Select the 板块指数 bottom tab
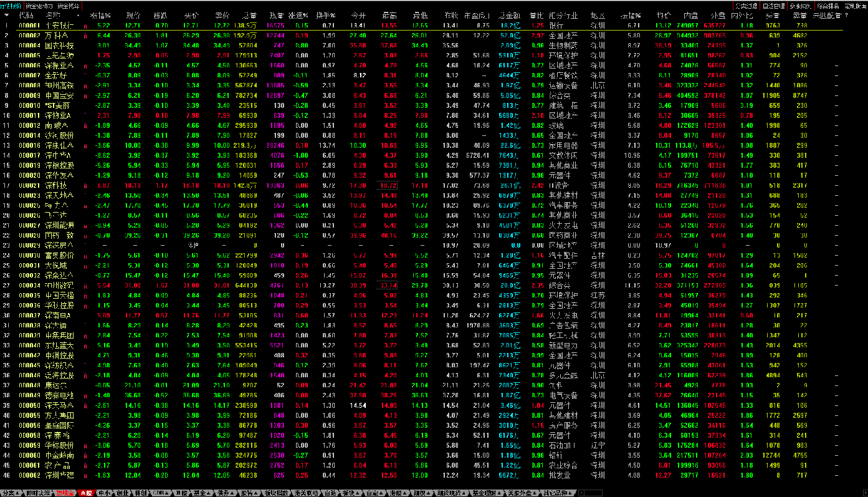Image resolution: width=868 pixels, height=497 pixels. coord(277,493)
